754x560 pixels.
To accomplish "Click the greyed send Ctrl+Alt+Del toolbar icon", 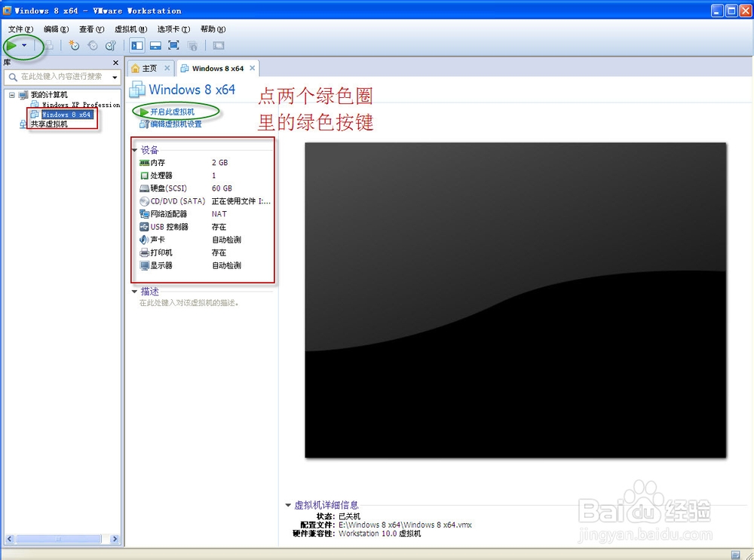I will pyautogui.click(x=48, y=46).
